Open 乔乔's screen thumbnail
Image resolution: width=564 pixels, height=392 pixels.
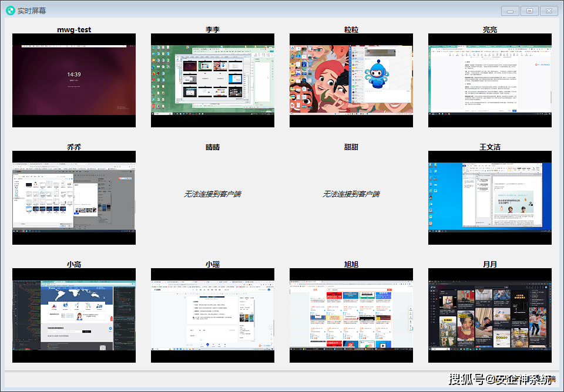(74, 198)
